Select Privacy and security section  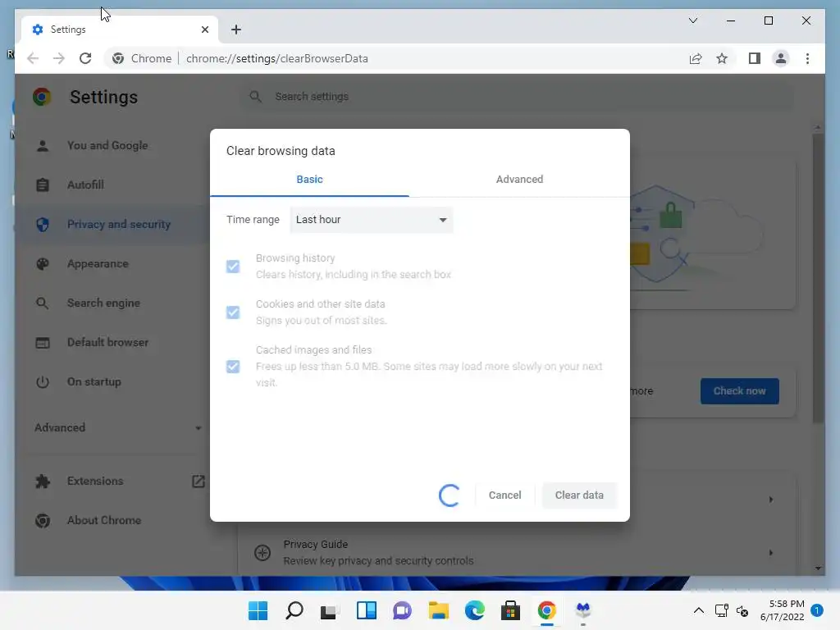(x=119, y=225)
